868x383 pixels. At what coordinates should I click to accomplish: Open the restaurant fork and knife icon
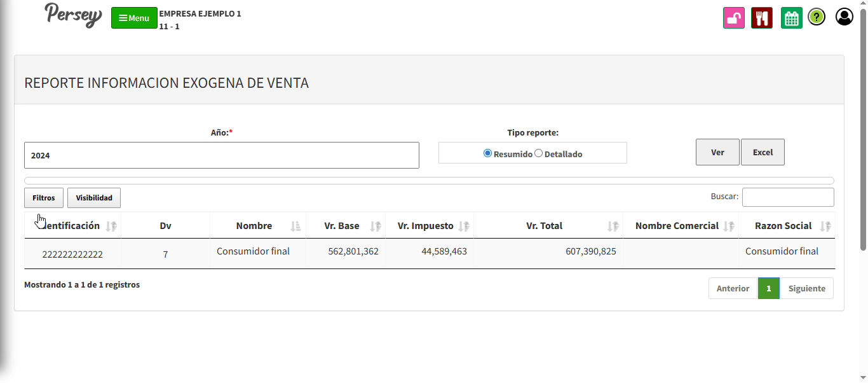pyautogui.click(x=761, y=18)
